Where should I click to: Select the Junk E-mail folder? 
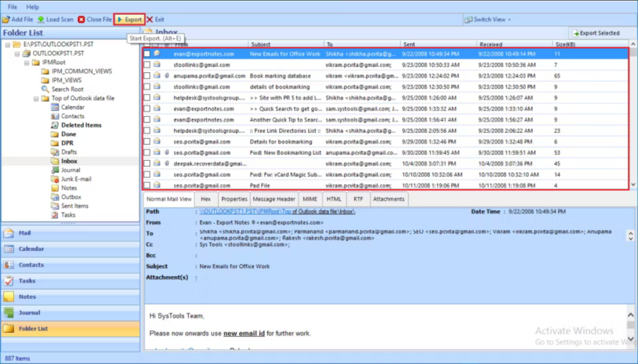click(x=76, y=179)
